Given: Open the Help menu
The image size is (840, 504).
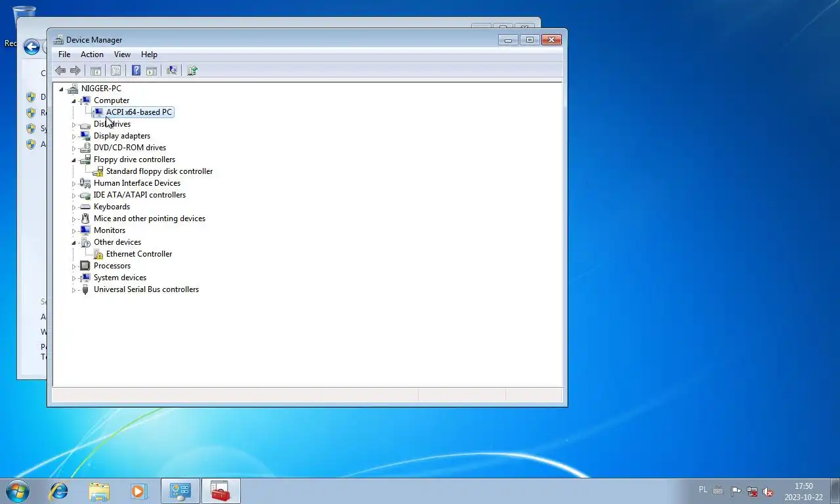Looking at the screenshot, I should click(x=149, y=54).
